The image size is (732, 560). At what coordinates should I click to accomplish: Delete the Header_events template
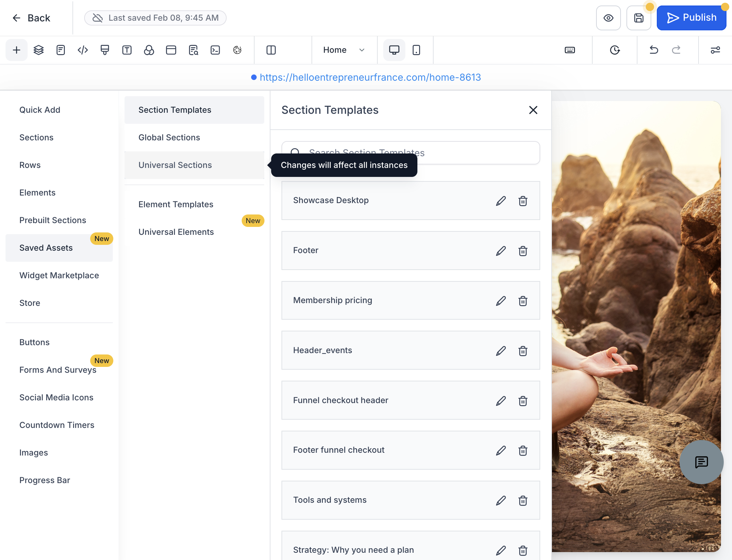click(x=523, y=351)
